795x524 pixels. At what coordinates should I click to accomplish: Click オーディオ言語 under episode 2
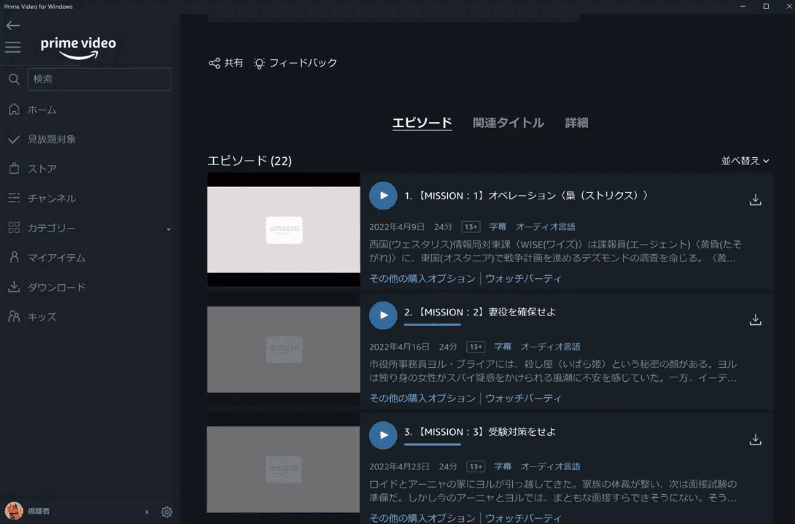551,346
